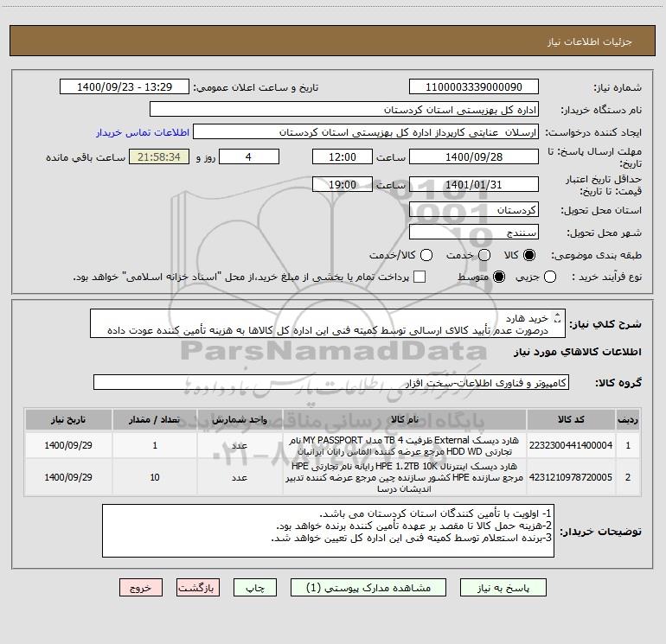
Task: Click product code 2232300441400004
Action: (x=571, y=445)
